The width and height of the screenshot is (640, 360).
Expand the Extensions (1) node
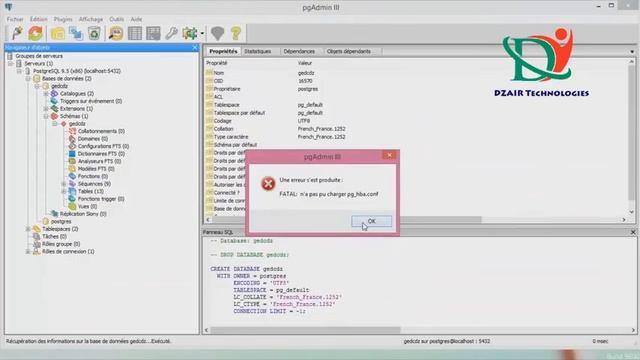(46, 109)
